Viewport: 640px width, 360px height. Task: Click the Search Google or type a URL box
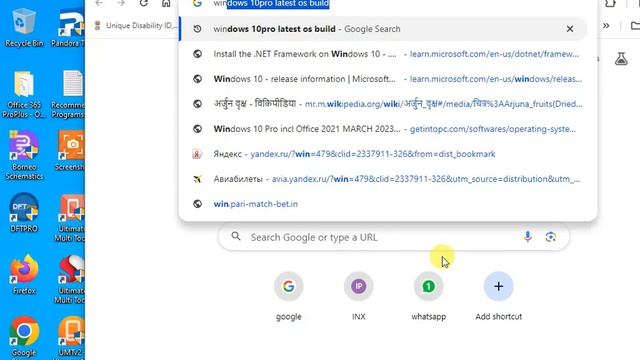[393, 237]
